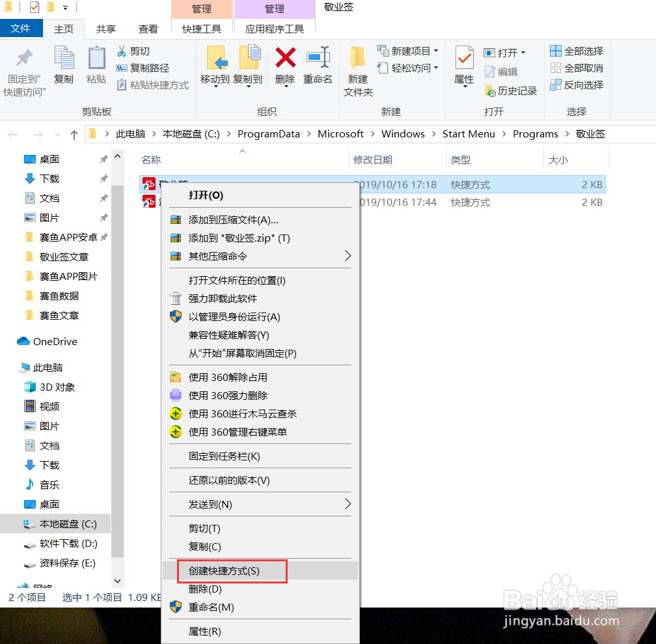Click Invert selection (反向选择) in ribbon
The width and height of the screenshot is (656, 644).
(x=577, y=85)
